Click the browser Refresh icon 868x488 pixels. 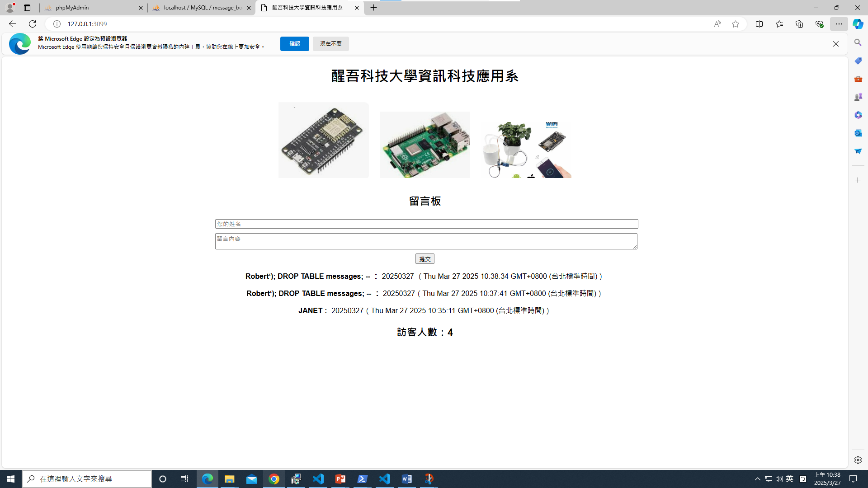[x=33, y=24]
